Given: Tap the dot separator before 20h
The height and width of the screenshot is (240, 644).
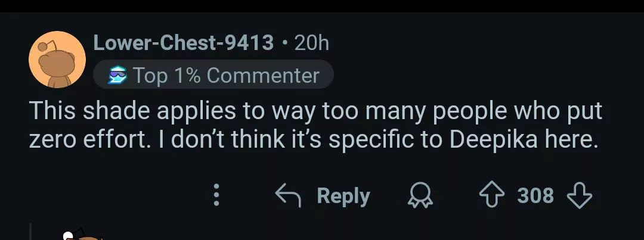Looking at the screenshot, I should click(x=284, y=43).
